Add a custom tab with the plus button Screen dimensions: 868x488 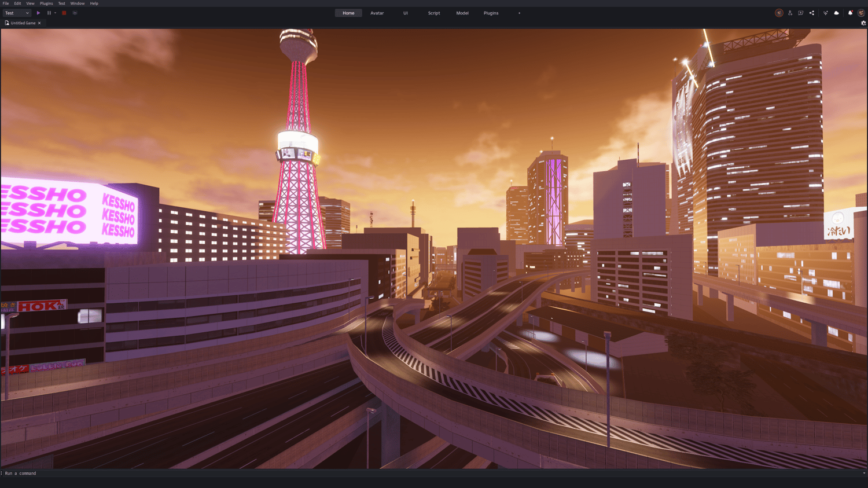(519, 13)
